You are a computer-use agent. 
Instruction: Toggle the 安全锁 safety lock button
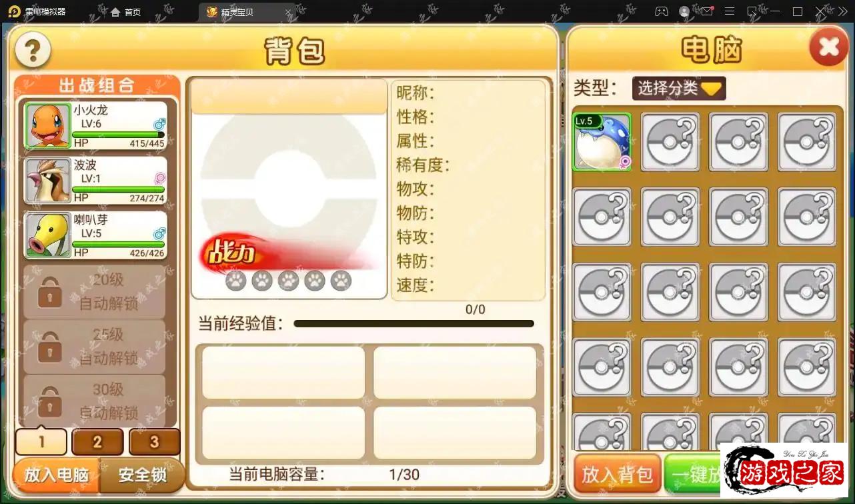click(x=142, y=475)
